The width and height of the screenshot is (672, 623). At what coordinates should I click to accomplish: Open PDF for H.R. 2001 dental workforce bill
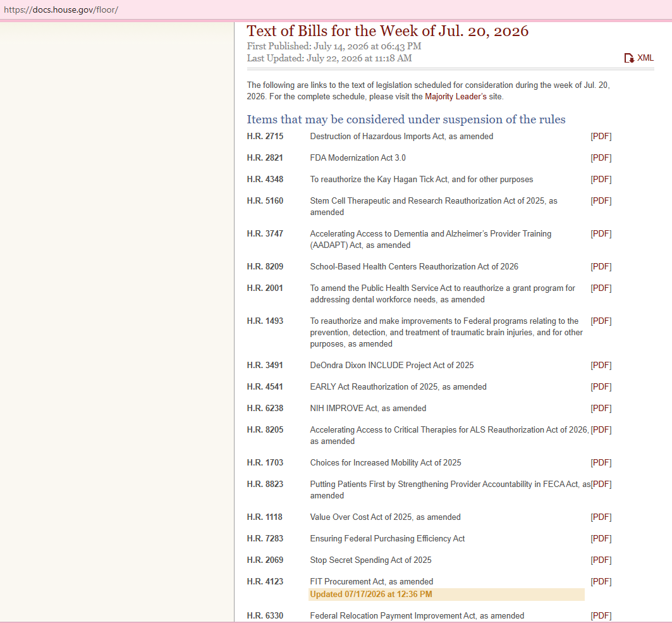coord(601,288)
